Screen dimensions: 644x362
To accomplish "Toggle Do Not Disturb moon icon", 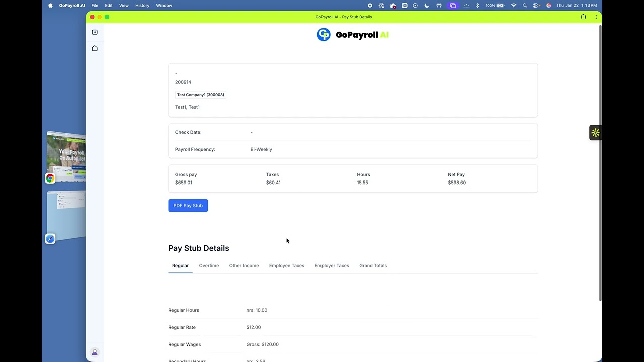I will point(427,5).
